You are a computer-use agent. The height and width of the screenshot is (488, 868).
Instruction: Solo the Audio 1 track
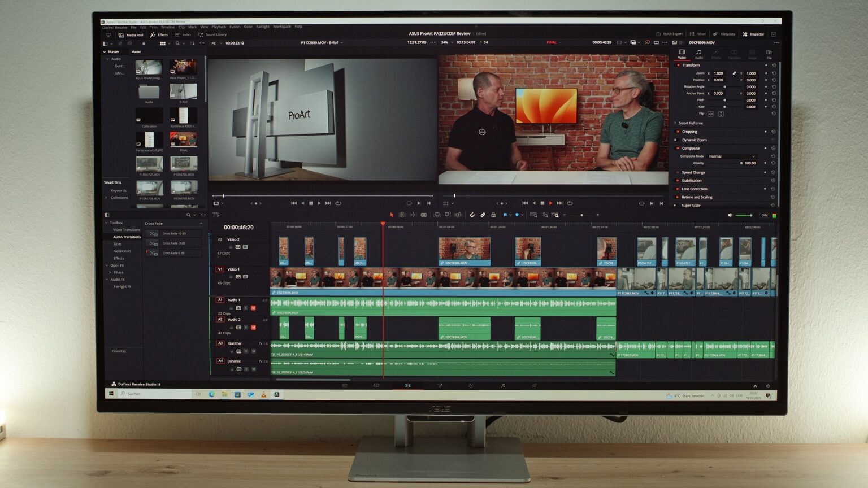pos(246,308)
